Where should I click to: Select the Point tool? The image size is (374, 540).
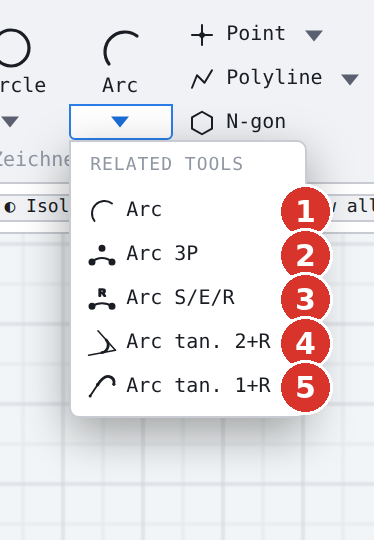tap(239, 34)
